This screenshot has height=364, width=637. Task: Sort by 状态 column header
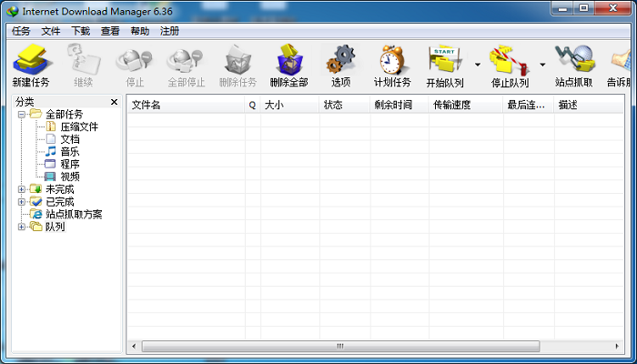[x=345, y=105]
